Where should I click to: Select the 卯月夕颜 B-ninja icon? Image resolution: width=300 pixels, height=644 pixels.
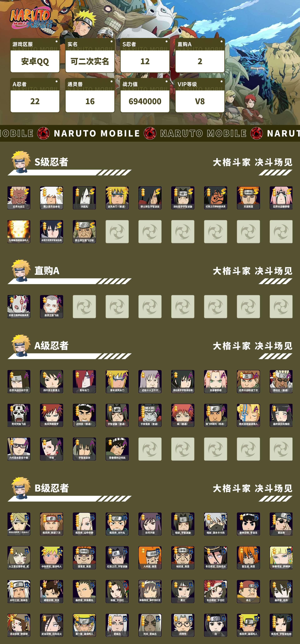150,524
